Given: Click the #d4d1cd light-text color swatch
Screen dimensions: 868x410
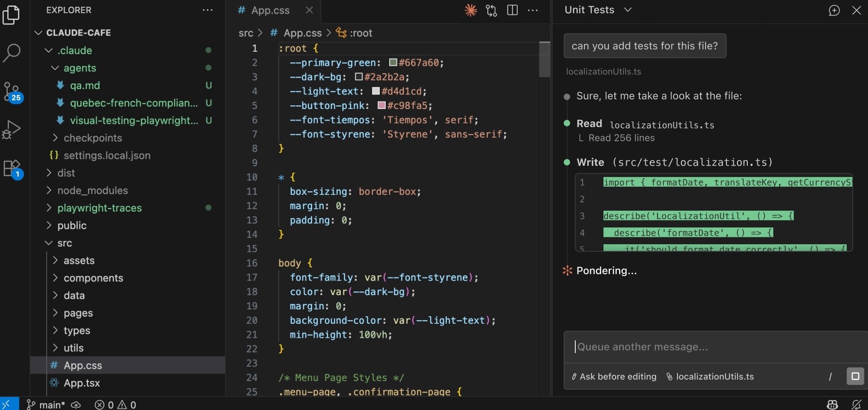Looking at the screenshot, I should [x=376, y=91].
